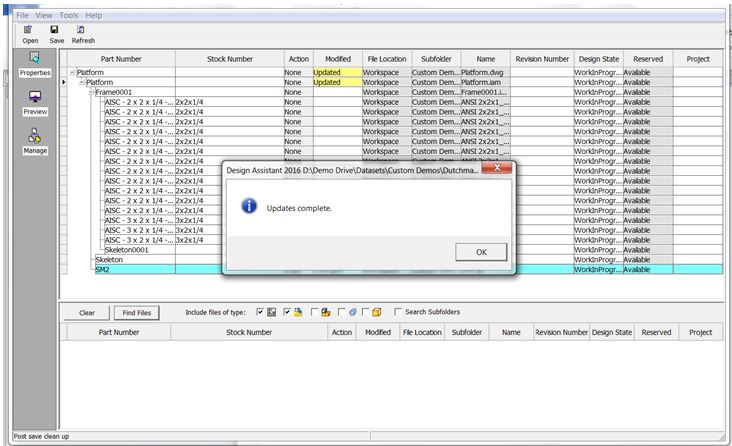Click the Find Files button
Image resolution: width=732 pixels, height=446 pixels.
pyautogui.click(x=137, y=313)
